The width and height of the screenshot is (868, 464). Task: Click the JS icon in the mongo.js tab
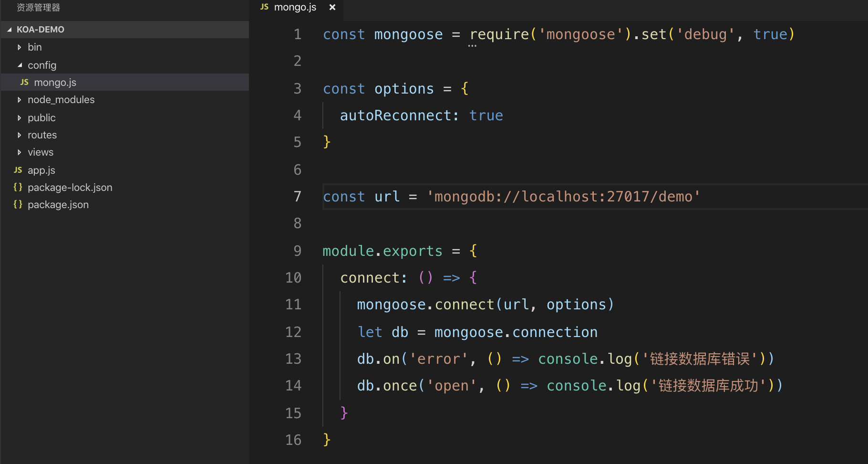264,7
